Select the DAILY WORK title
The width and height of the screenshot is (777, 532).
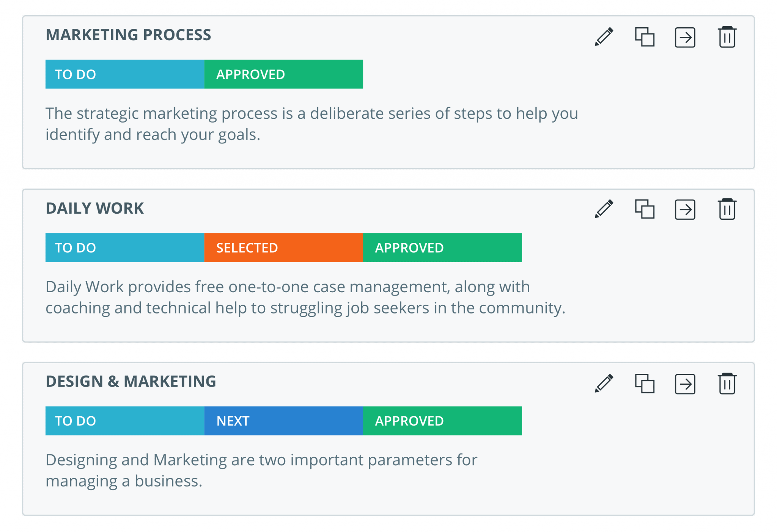click(x=94, y=208)
